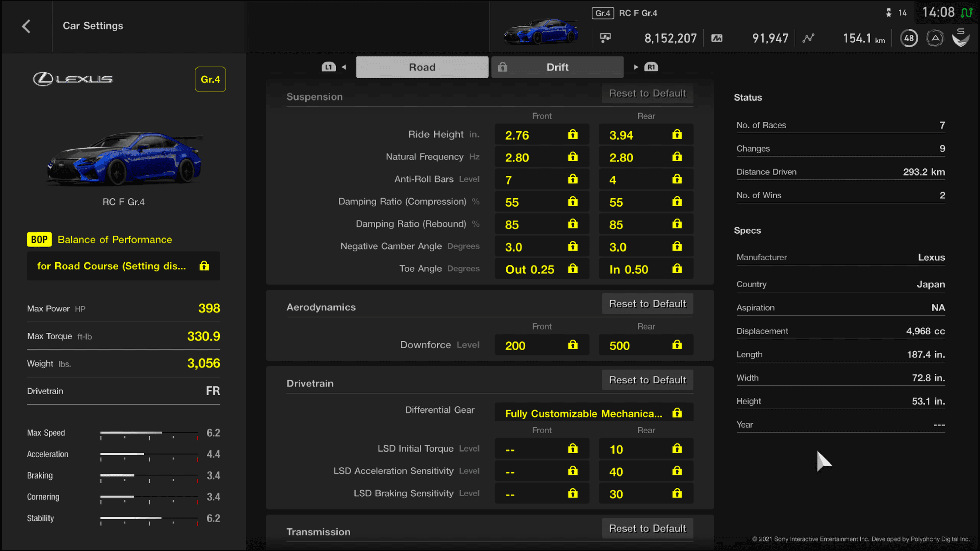This screenshot has height=551, width=980.
Task: Toggle lock on rear LSD Initial Torque
Action: 677,449
